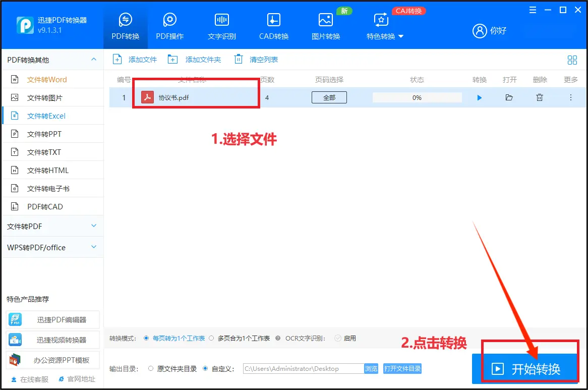Delete 协议书.pdf using trash icon

tap(540, 98)
